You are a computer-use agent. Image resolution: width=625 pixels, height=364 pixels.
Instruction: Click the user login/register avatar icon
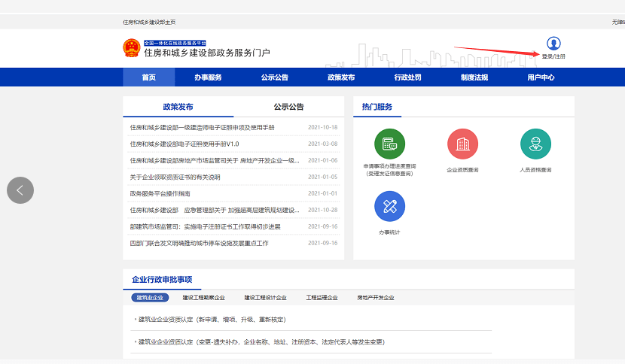point(553,44)
